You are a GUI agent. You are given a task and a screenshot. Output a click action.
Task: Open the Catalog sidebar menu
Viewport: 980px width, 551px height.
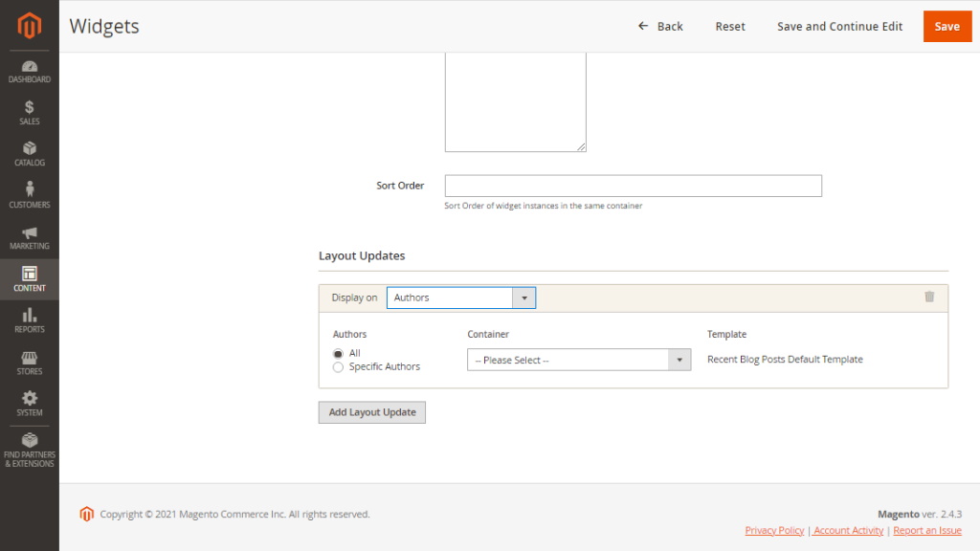point(30,154)
